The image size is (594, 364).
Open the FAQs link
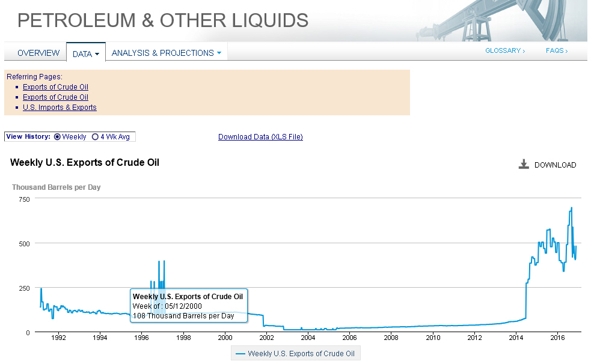click(556, 50)
